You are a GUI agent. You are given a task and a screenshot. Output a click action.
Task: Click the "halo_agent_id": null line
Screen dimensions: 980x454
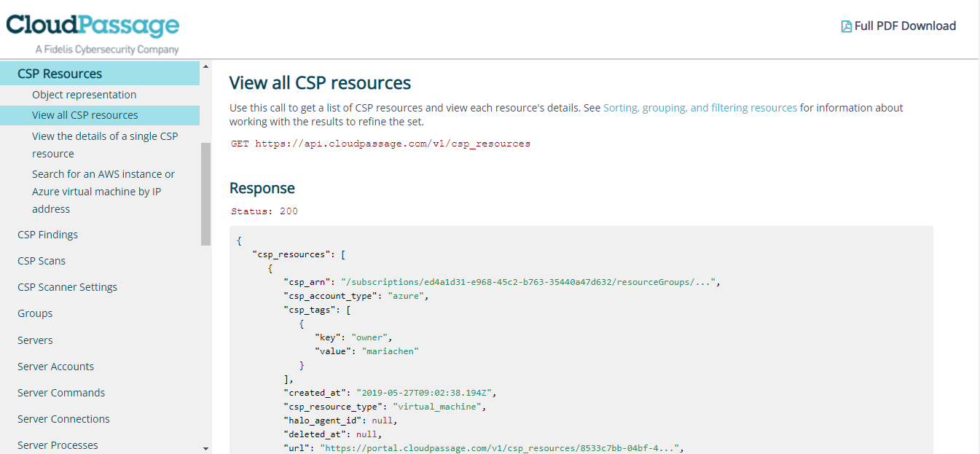tap(340, 420)
